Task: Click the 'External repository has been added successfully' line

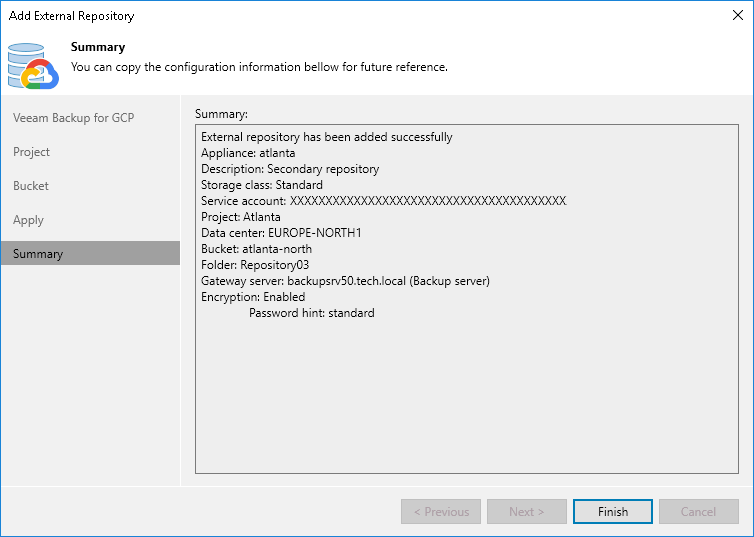Action: [327, 137]
